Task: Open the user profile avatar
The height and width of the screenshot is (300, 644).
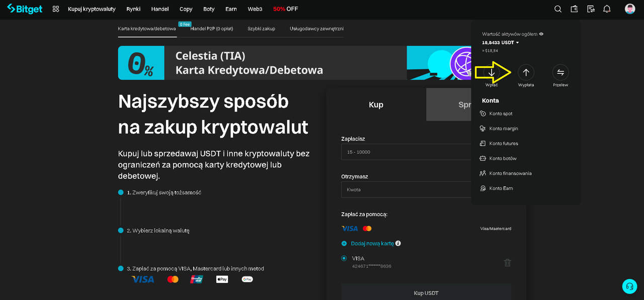Action: click(x=630, y=9)
